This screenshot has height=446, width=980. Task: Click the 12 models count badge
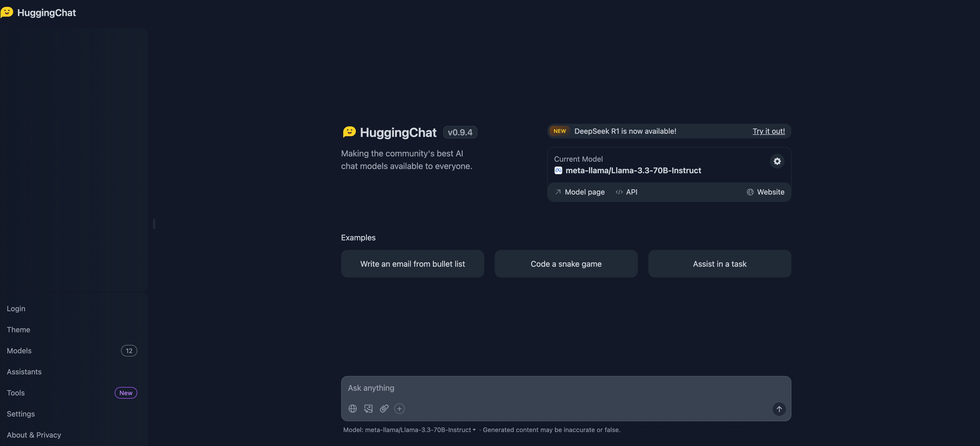(x=129, y=350)
